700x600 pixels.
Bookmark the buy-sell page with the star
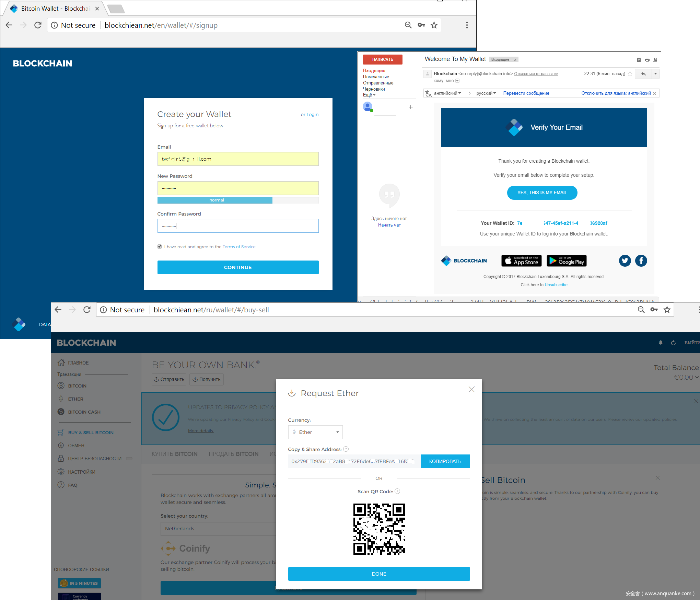667,310
